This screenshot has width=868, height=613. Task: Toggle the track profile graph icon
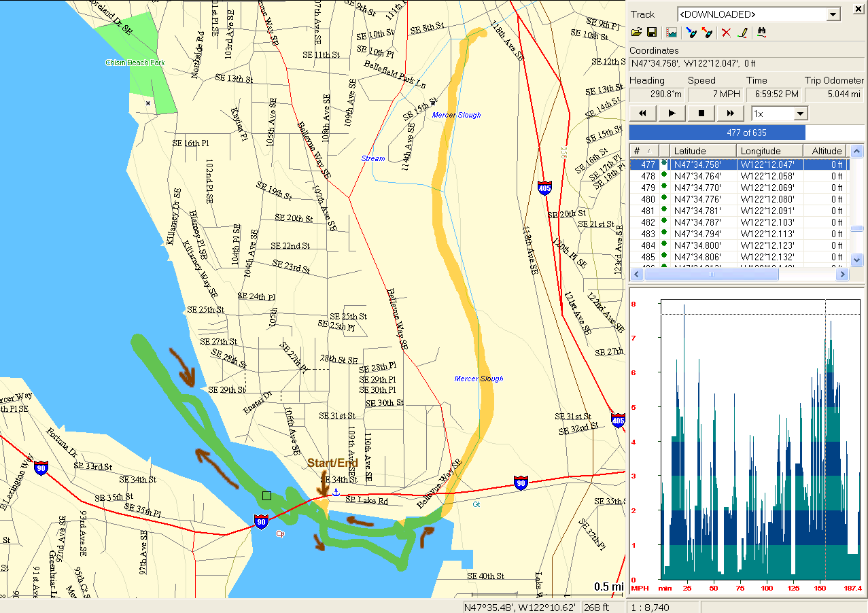672,32
